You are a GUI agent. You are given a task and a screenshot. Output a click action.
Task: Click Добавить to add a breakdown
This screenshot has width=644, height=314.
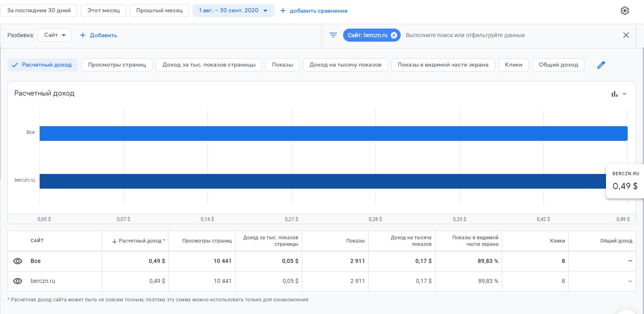pyautogui.click(x=99, y=35)
